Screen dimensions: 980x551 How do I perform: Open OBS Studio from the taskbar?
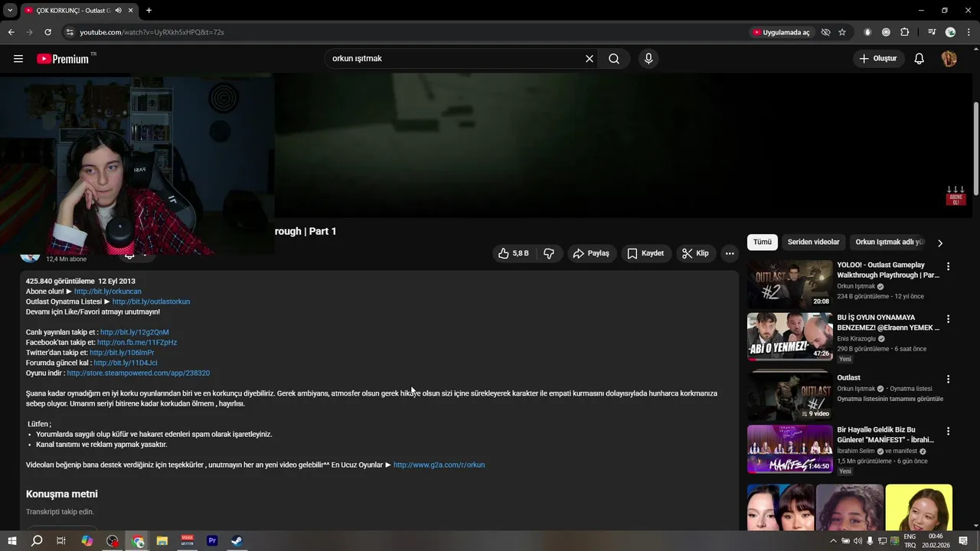[x=113, y=541]
